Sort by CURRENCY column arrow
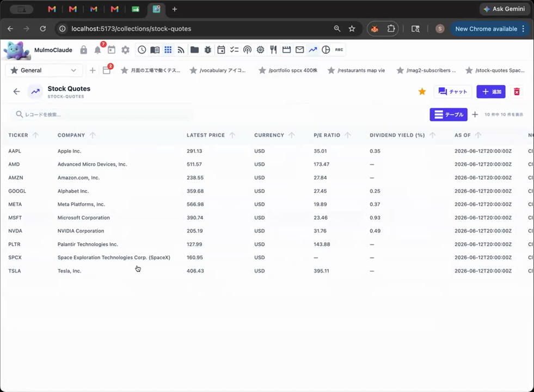Viewport: 534px width, 392px height. coord(292,135)
